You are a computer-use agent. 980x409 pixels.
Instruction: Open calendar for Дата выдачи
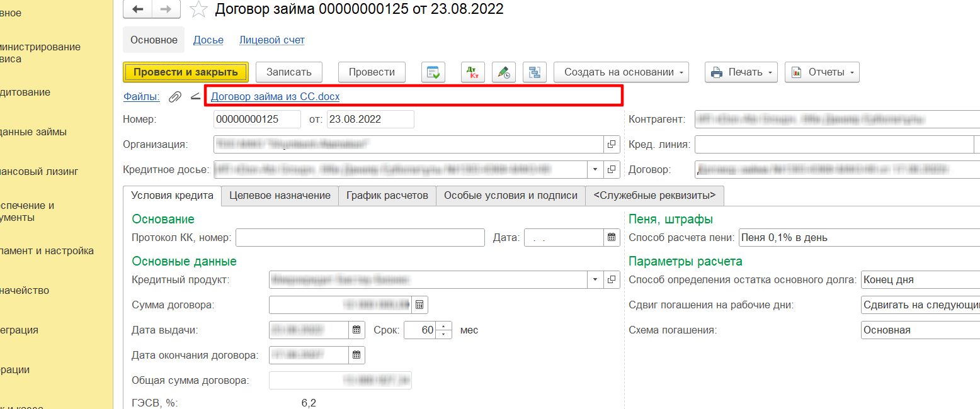pos(356,330)
